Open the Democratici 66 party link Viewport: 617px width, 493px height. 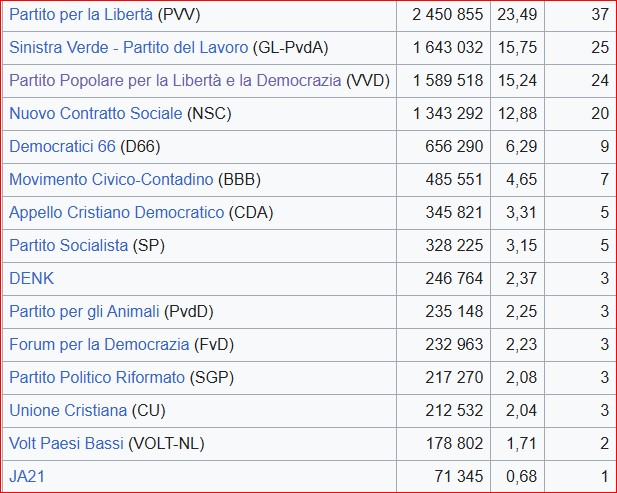(62, 146)
